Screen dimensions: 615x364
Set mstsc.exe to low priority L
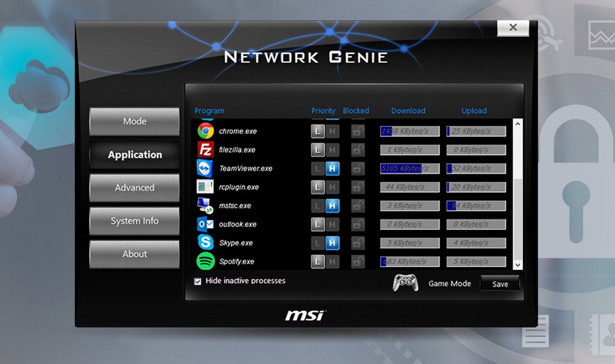318,206
